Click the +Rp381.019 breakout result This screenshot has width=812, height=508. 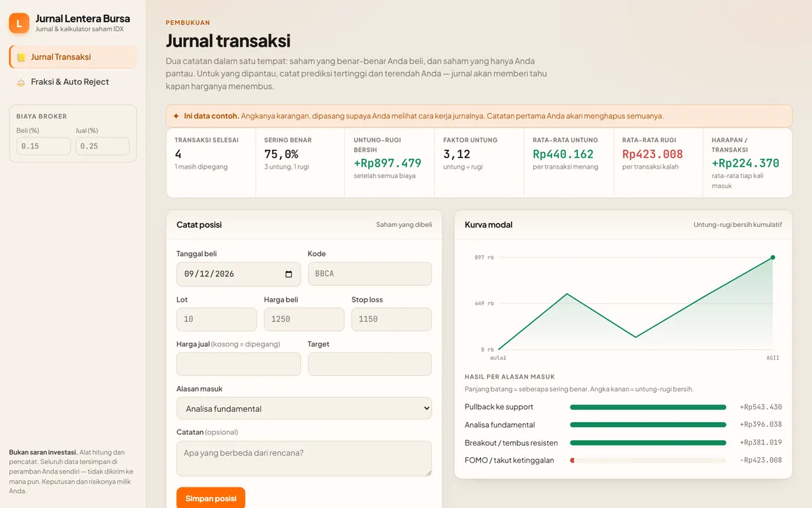pyautogui.click(x=761, y=443)
